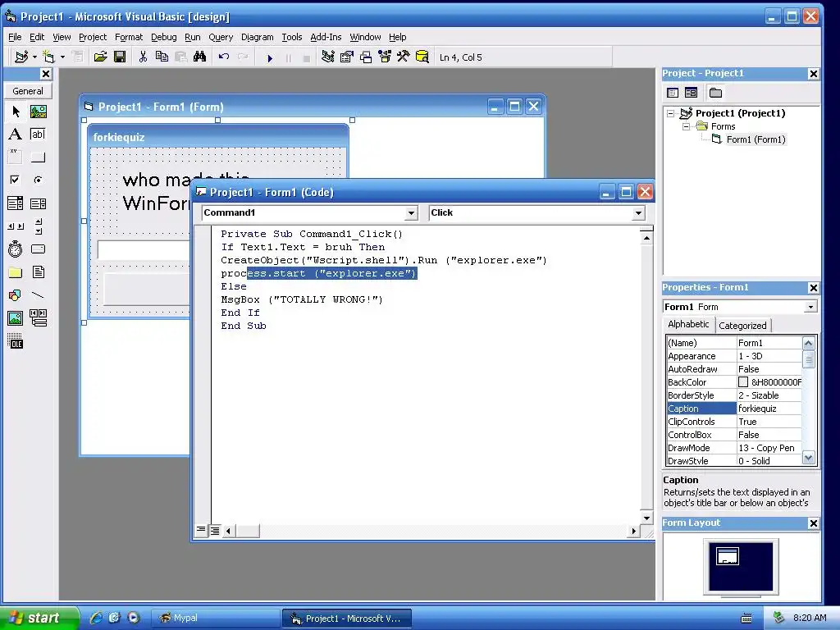840x630 pixels.
Task: Click the BackColor color swatch
Action: click(x=743, y=382)
